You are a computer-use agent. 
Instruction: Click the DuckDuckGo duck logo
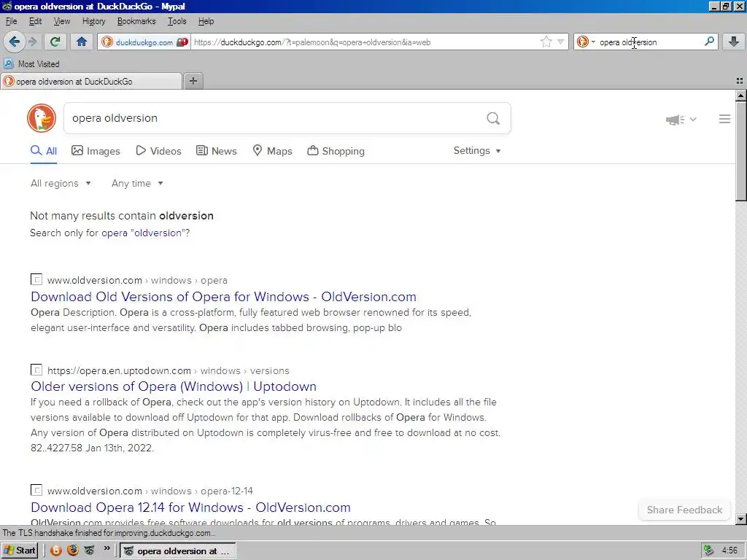[42, 118]
